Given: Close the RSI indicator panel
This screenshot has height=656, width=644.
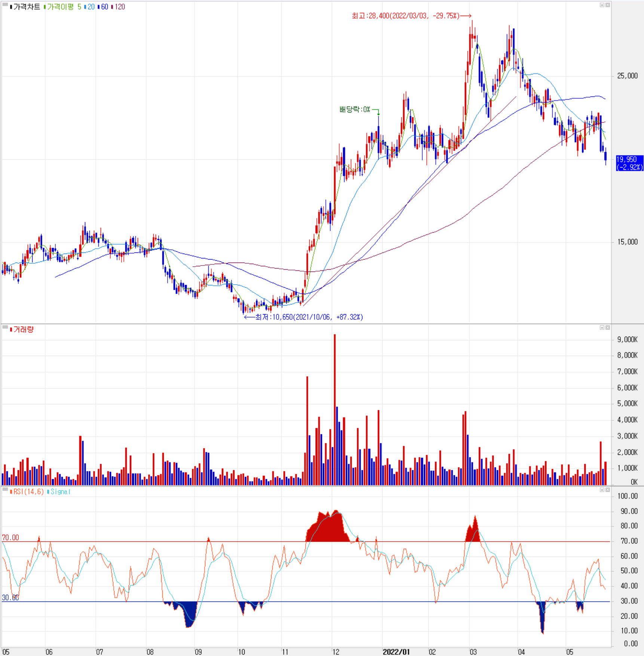Looking at the screenshot, I should [608, 490].
